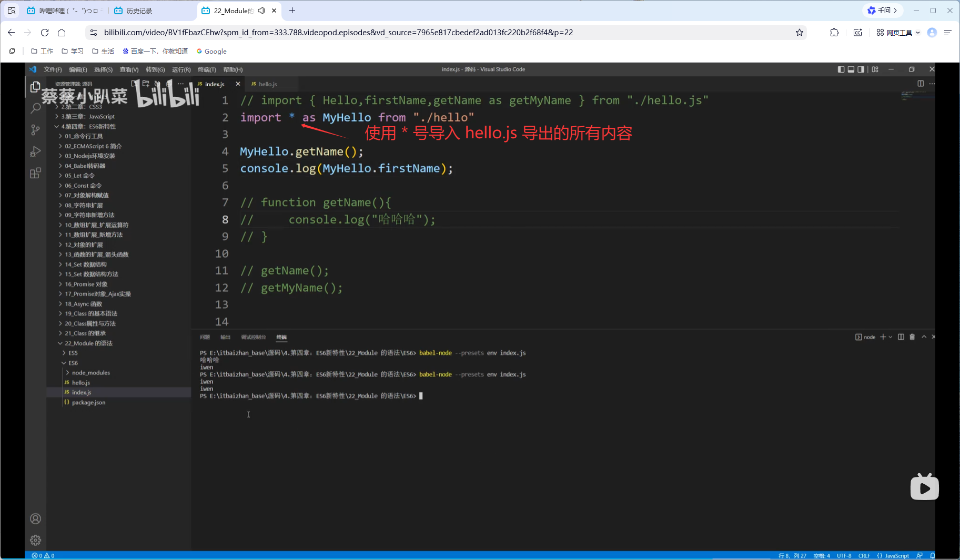The image size is (960, 560).
Task: Maximize the terminal panel with the caret
Action: tap(924, 337)
